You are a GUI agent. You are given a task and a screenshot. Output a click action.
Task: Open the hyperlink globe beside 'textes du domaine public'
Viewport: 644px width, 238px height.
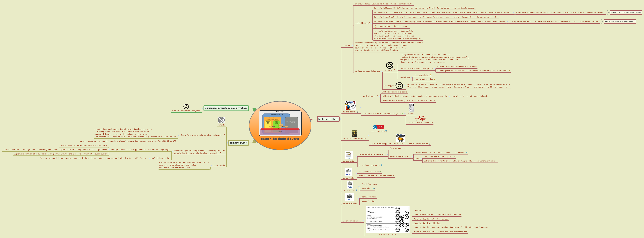pyautogui.click(x=382, y=165)
